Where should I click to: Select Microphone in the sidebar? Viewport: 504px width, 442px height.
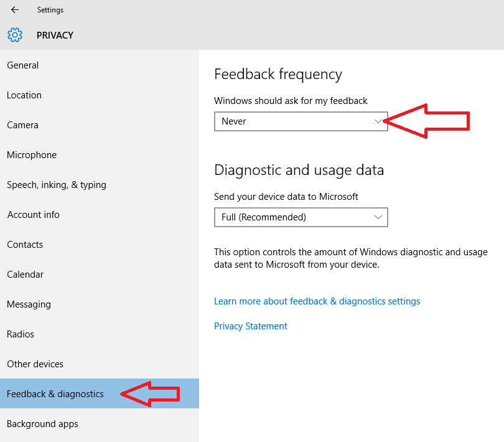(x=100, y=155)
